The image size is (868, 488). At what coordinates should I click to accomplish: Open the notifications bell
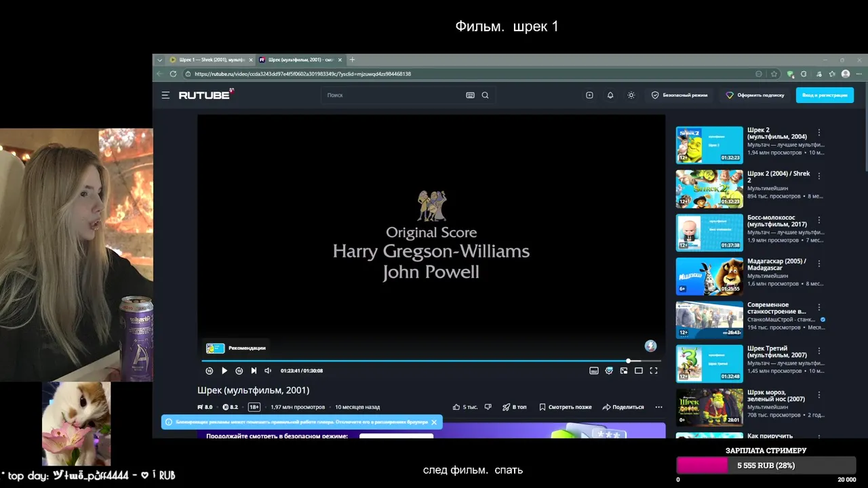(610, 96)
